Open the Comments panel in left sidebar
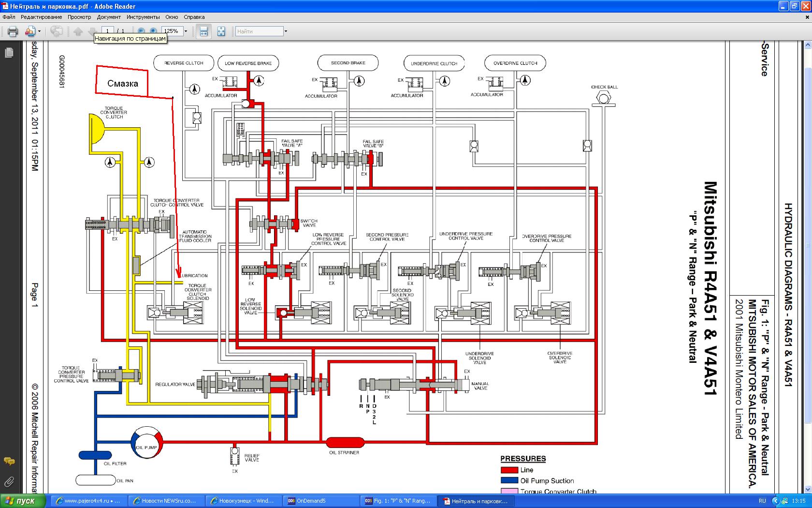This screenshot has width=812, height=508. point(9,461)
